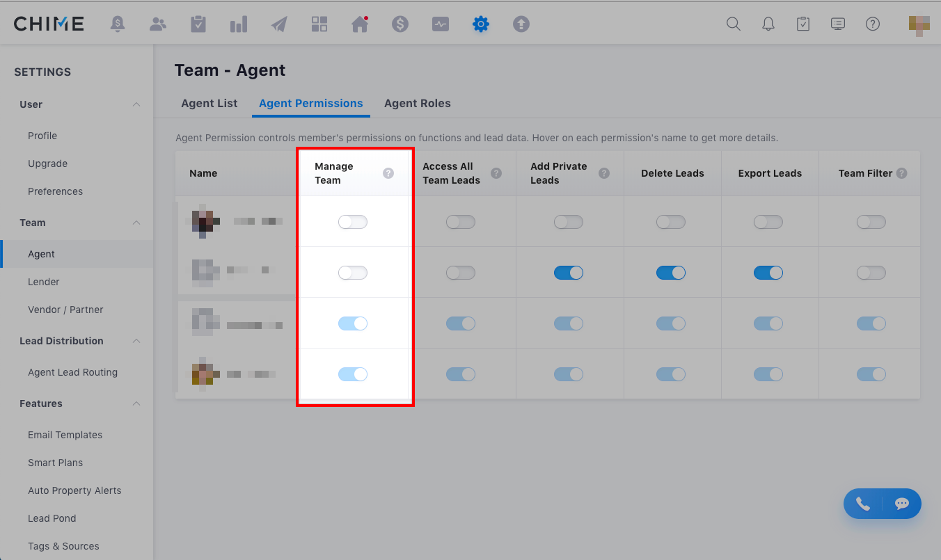
Task: Collapse the Features section chevron
Action: (x=136, y=403)
